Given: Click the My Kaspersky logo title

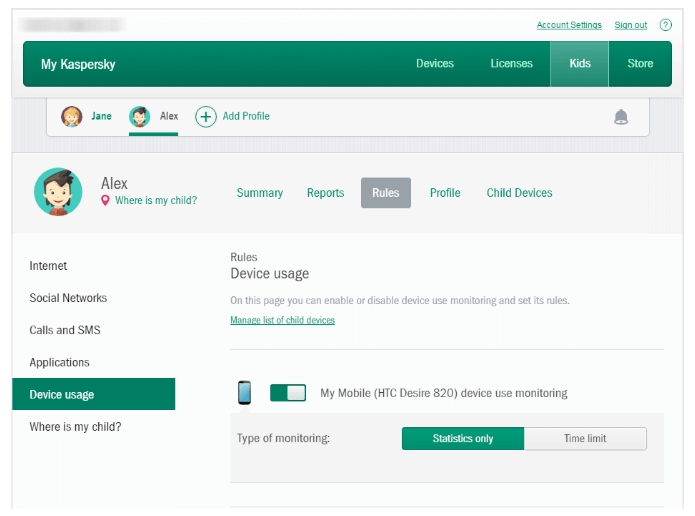Looking at the screenshot, I should tap(78, 64).
